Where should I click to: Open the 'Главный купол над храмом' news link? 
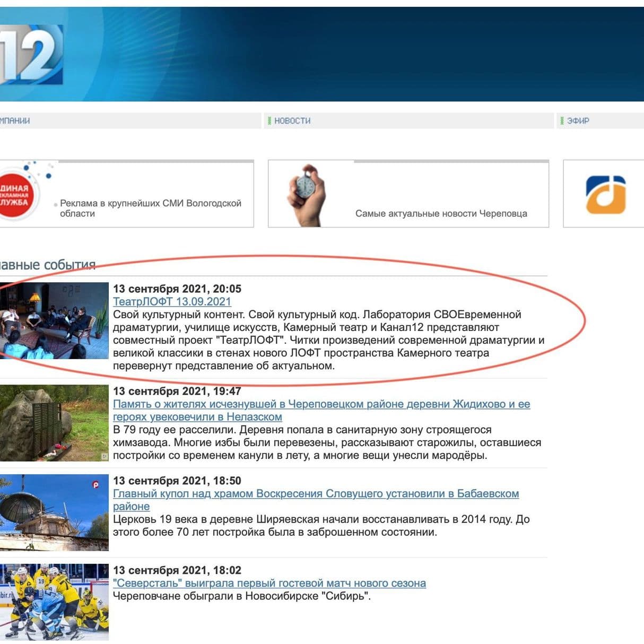[x=316, y=500]
